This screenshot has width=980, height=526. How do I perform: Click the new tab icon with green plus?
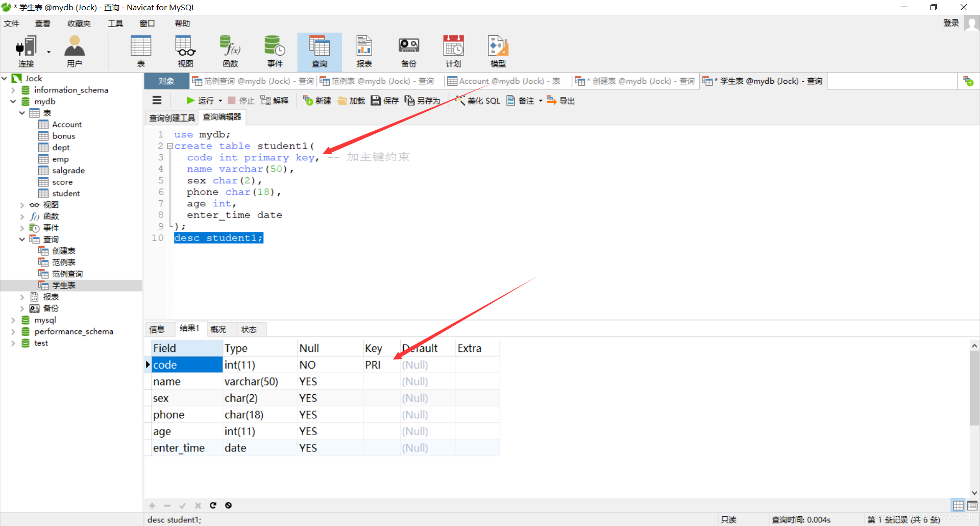(x=968, y=81)
